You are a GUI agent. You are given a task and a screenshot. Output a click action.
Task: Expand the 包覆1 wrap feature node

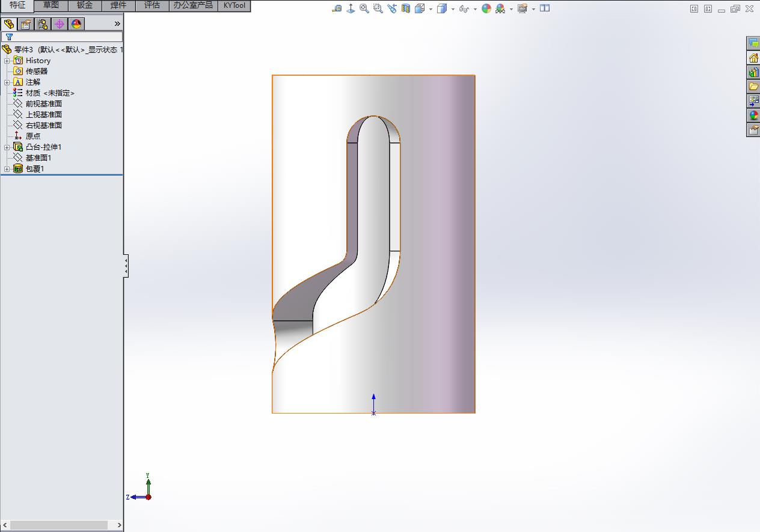click(7, 169)
